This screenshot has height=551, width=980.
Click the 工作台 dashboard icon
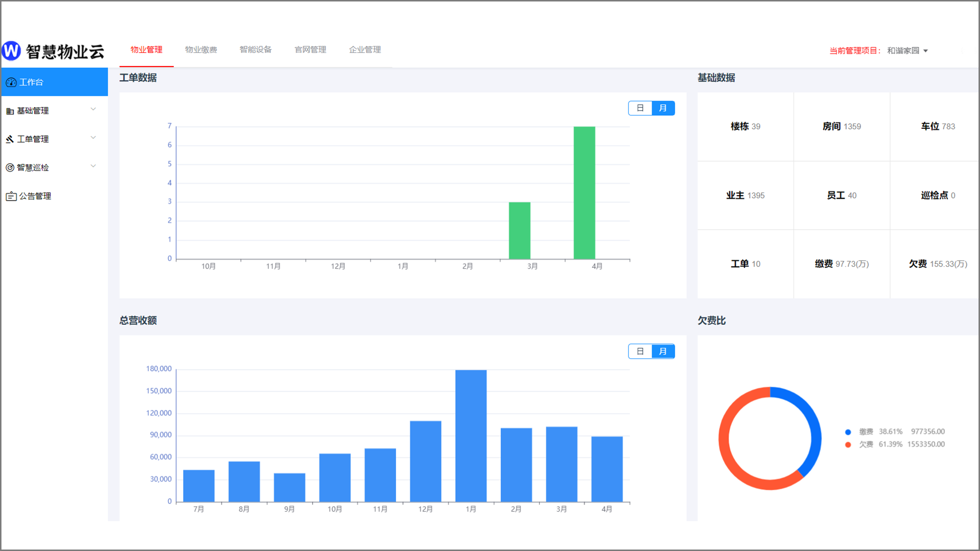coord(11,82)
